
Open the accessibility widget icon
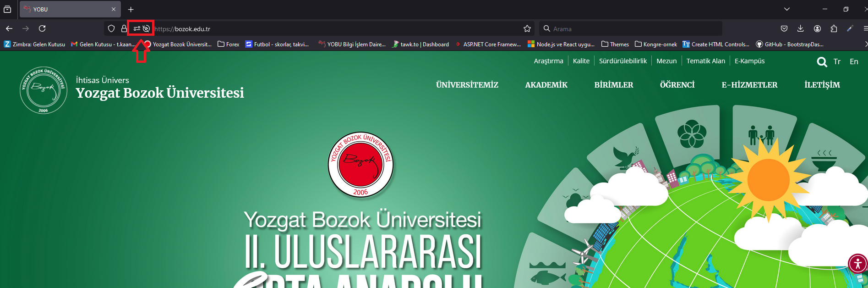(x=857, y=264)
